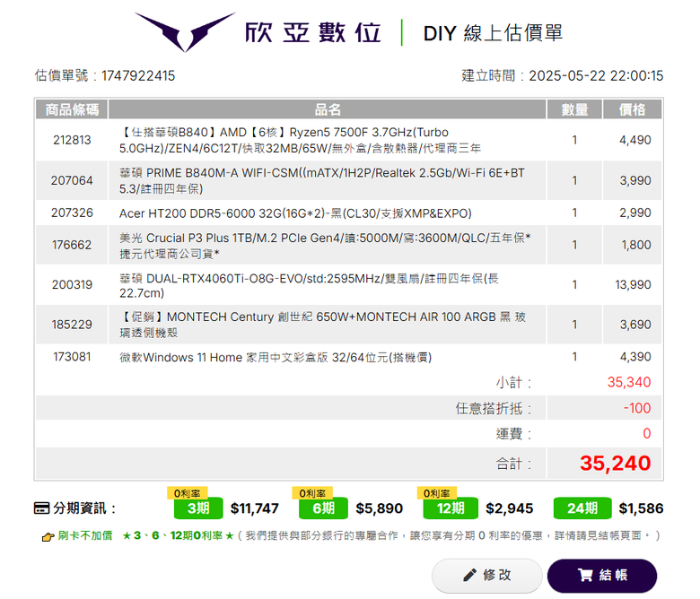Screen dimensions: 700x599
Task: Click the discount value -100
Action: 636,408
